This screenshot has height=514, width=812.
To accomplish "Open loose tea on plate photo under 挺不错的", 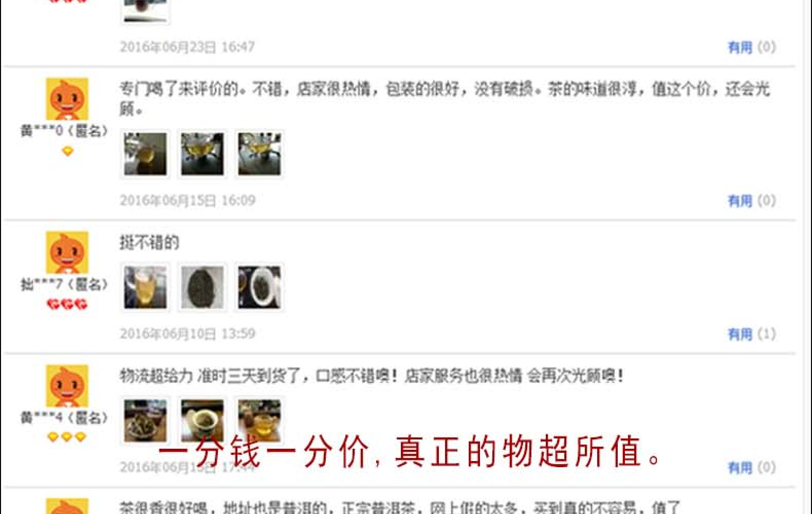I will (x=260, y=287).
